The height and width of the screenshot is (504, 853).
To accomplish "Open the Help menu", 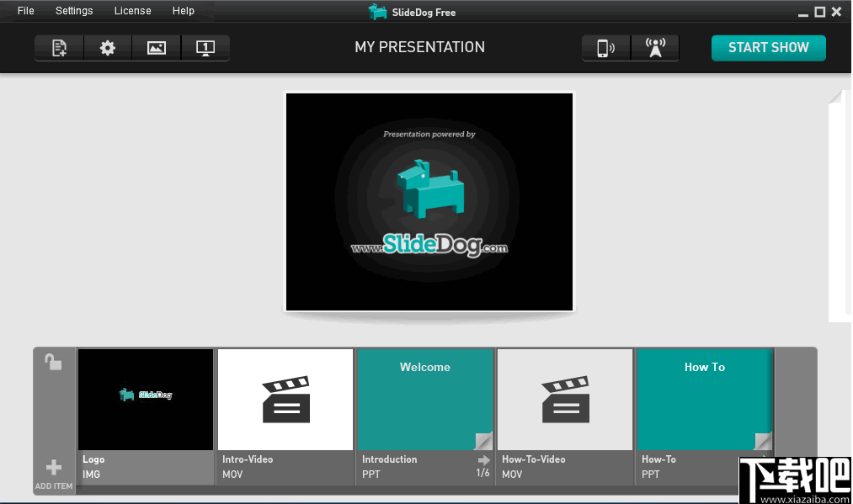I will point(183,11).
